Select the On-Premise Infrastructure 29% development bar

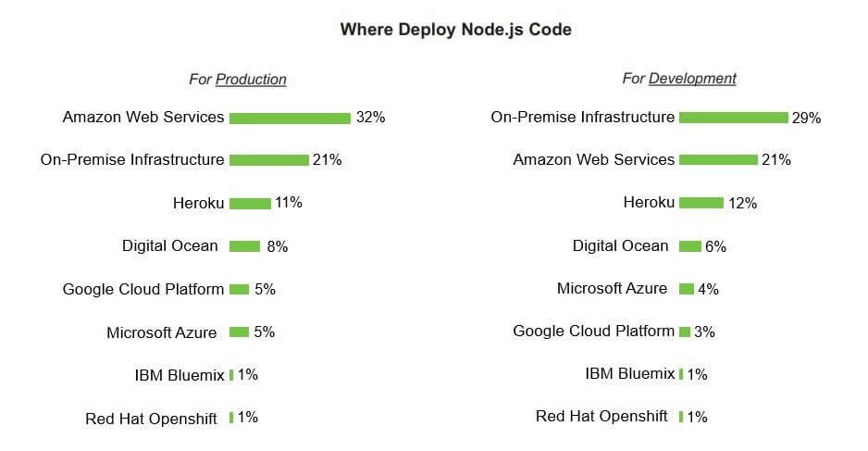[733, 118]
